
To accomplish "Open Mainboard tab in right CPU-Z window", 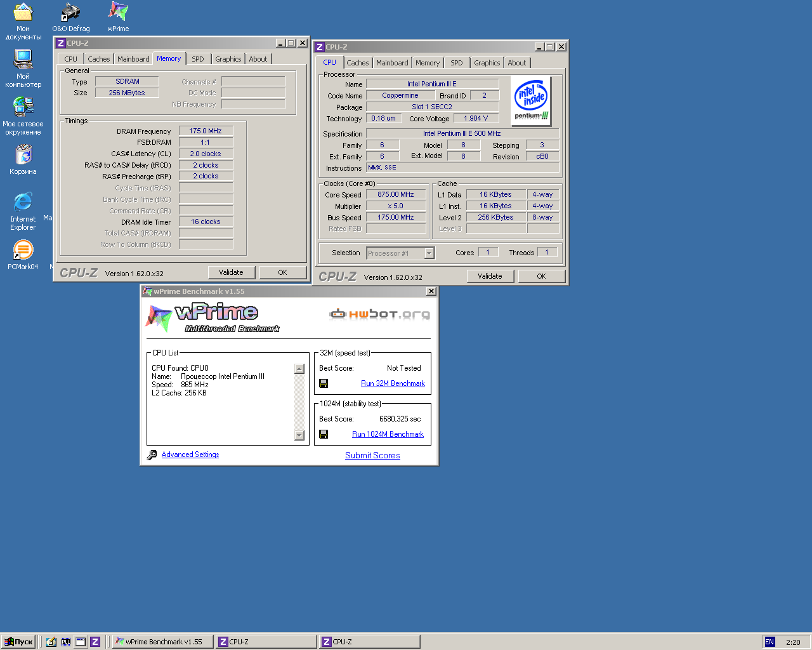I will 392,63.
